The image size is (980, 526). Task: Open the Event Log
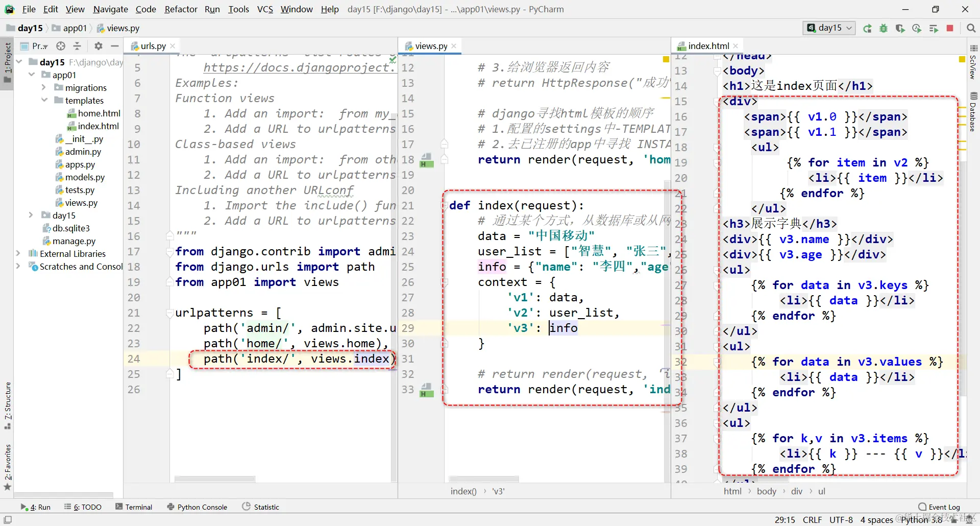pyautogui.click(x=939, y=507)
